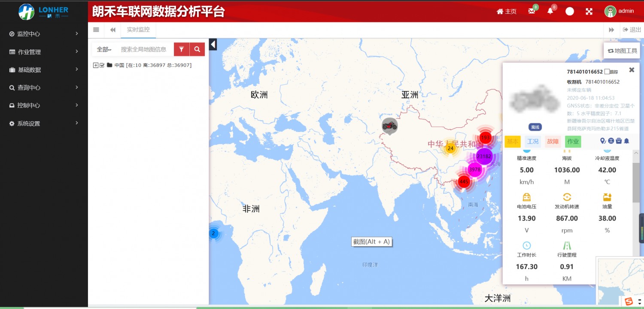
Task: Expand the 监控中心 sidebar menu
Action: (x=44, y=34)
